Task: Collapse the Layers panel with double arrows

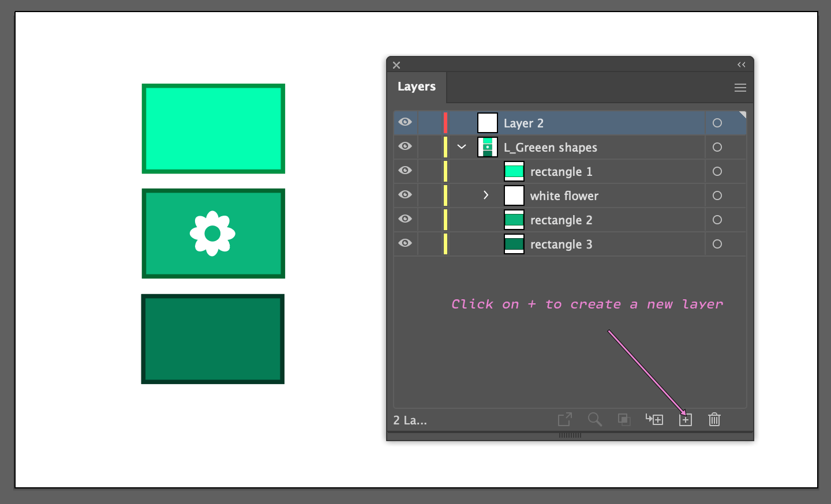Action: click(x=742, y=65)
